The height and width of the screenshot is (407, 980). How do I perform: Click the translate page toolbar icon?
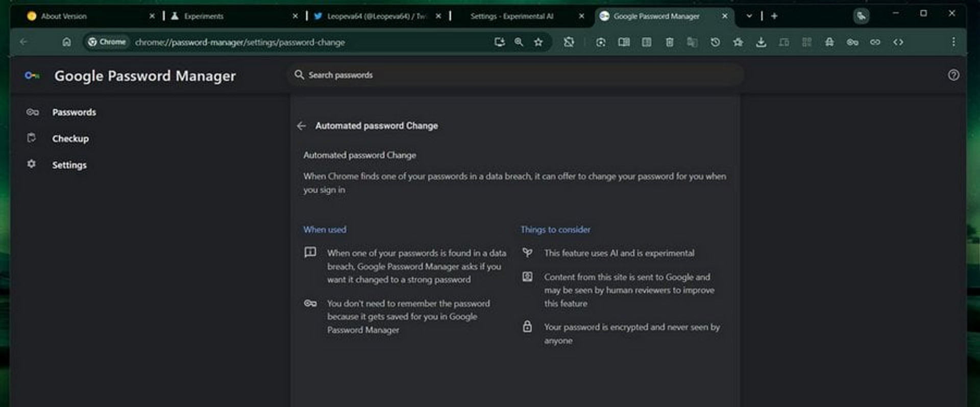(x=692, y=42)
